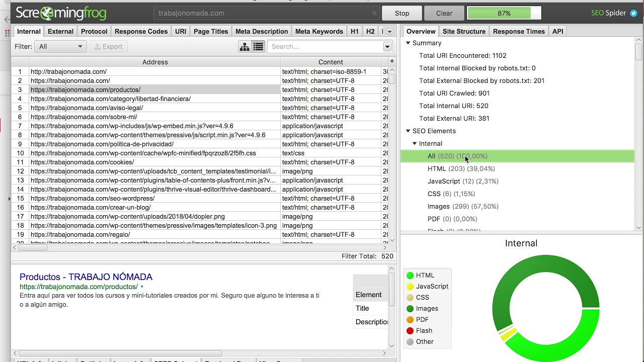This screenshot has height=362, width=644.
Task: Select the Meta Keywords tab
Action: tap(319, 31)
